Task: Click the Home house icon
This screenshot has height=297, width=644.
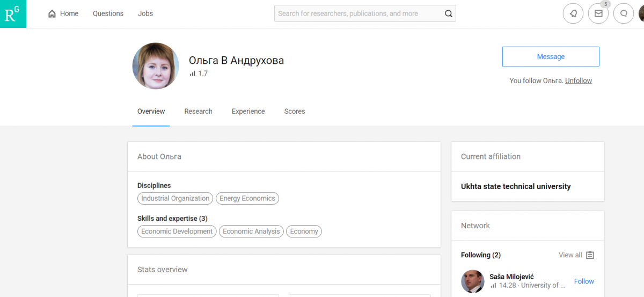Action: pos(52,14)
